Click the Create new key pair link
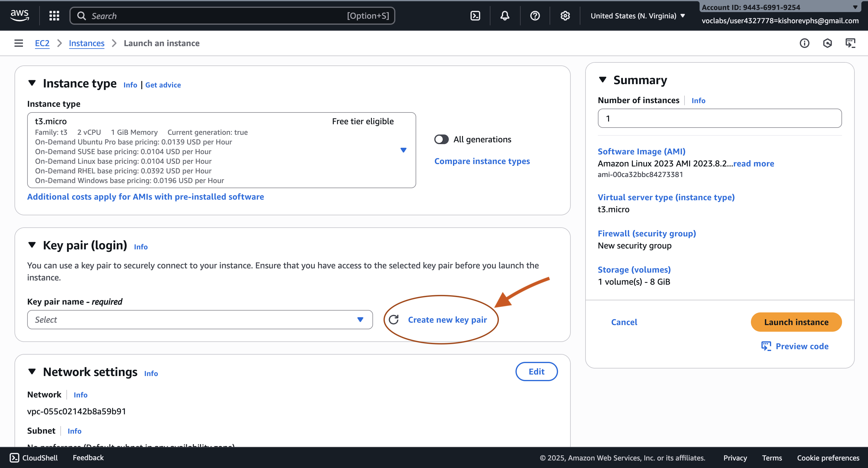868x468 pixels. (448, 320)
